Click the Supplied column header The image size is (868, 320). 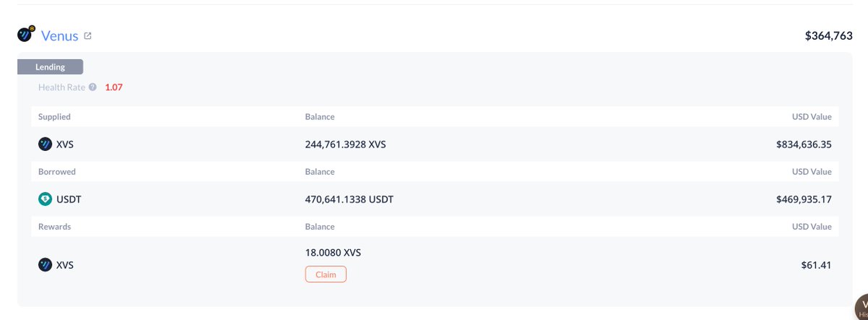click(x=54, y=116)
